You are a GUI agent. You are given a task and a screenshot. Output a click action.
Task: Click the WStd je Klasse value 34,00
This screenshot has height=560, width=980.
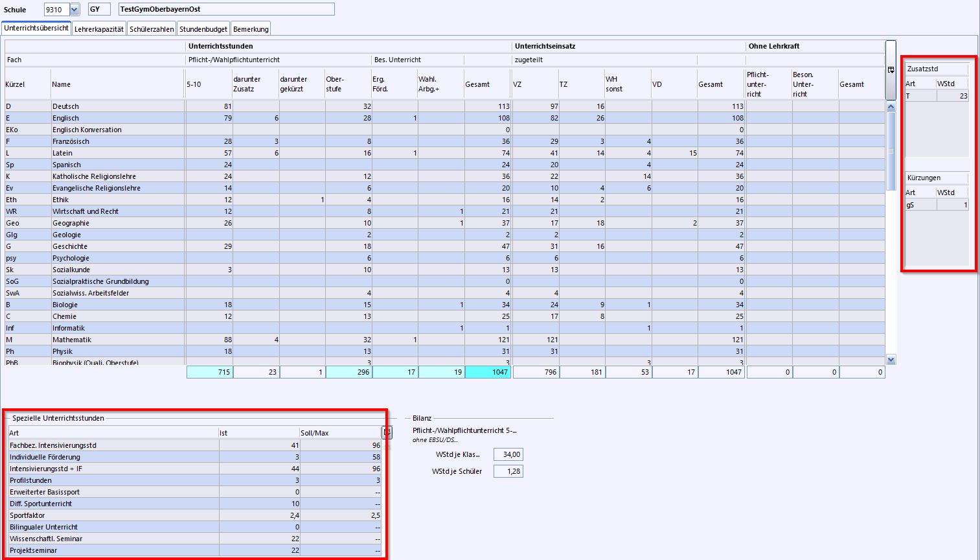508,454
